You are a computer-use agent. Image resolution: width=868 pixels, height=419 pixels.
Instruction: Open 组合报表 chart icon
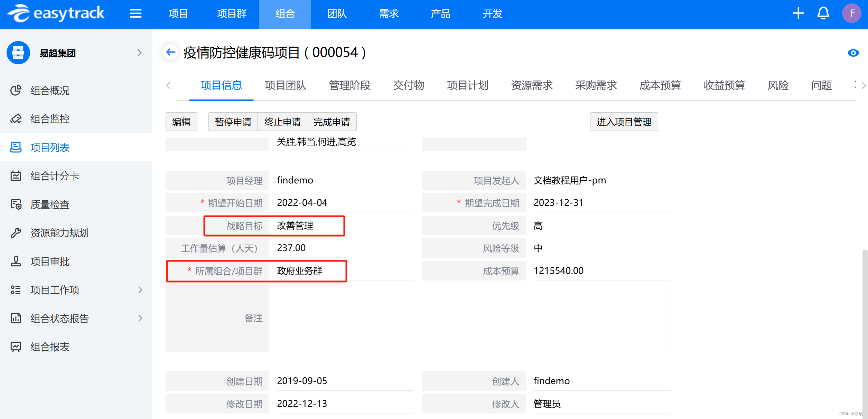16,347
